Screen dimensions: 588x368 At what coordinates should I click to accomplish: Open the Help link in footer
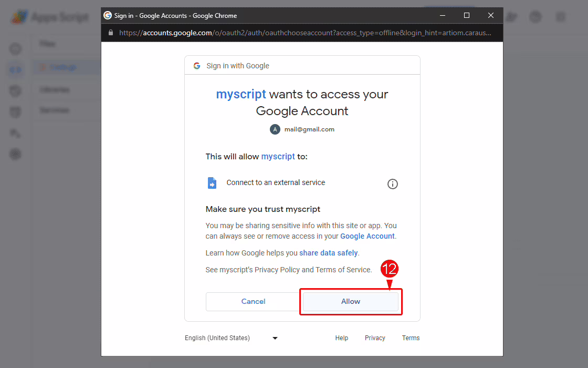click(x=342, y=338)
